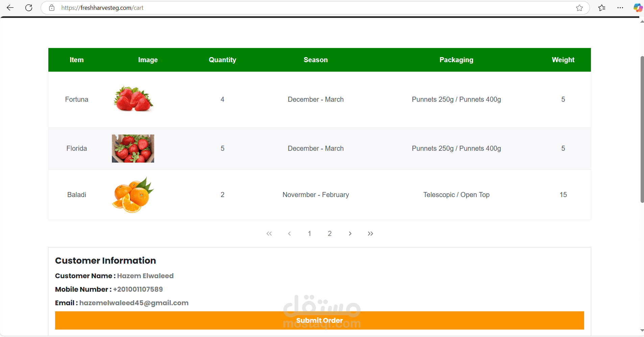Go to previous page of cart table
This screenshot has height=337, width=644.
(x=289, y=234)
